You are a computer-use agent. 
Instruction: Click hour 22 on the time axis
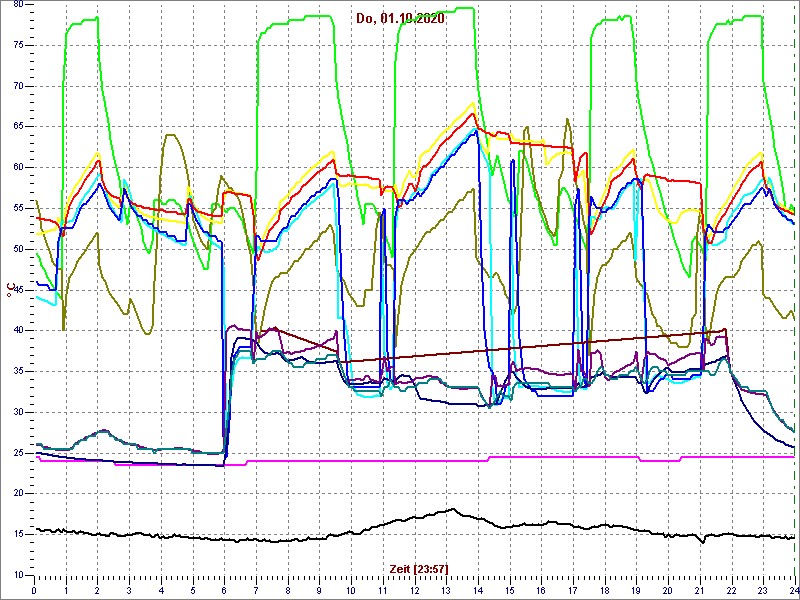point(732,590)
